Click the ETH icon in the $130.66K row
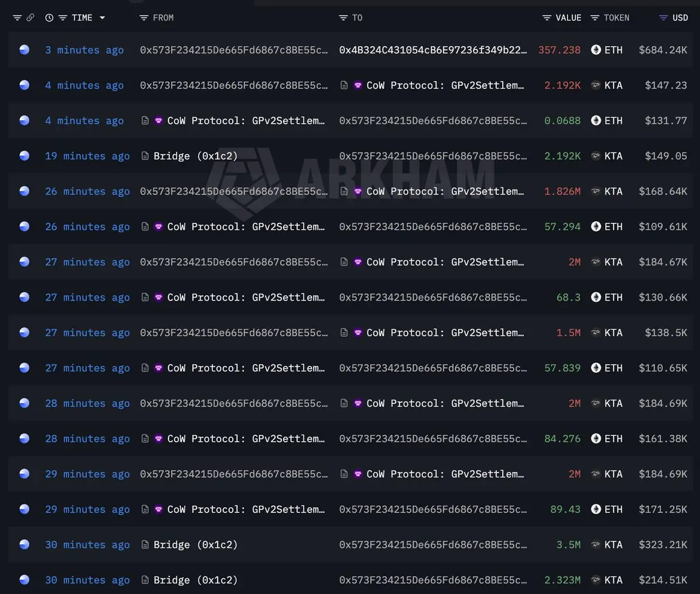The width and height of the screenshot is (700, 594). pyautogui.click(x=596, y=297)
